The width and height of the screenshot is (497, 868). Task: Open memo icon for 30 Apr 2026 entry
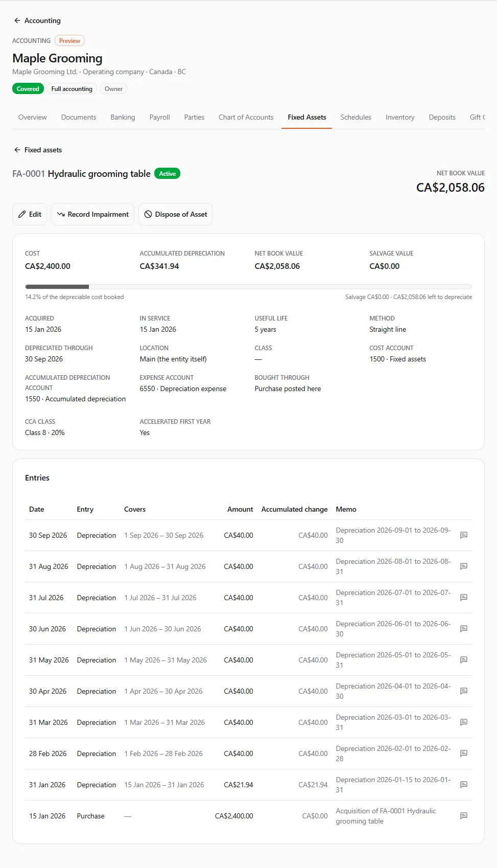coord(464,691)
